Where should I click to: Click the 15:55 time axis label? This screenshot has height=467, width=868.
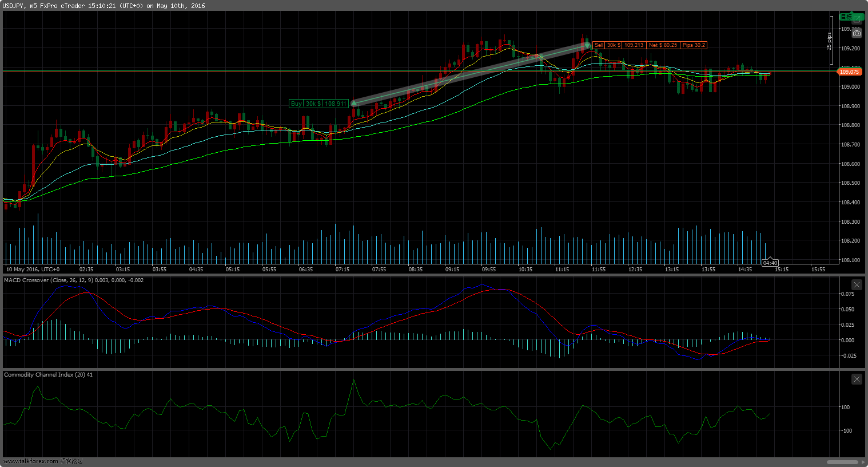point(818,269)
